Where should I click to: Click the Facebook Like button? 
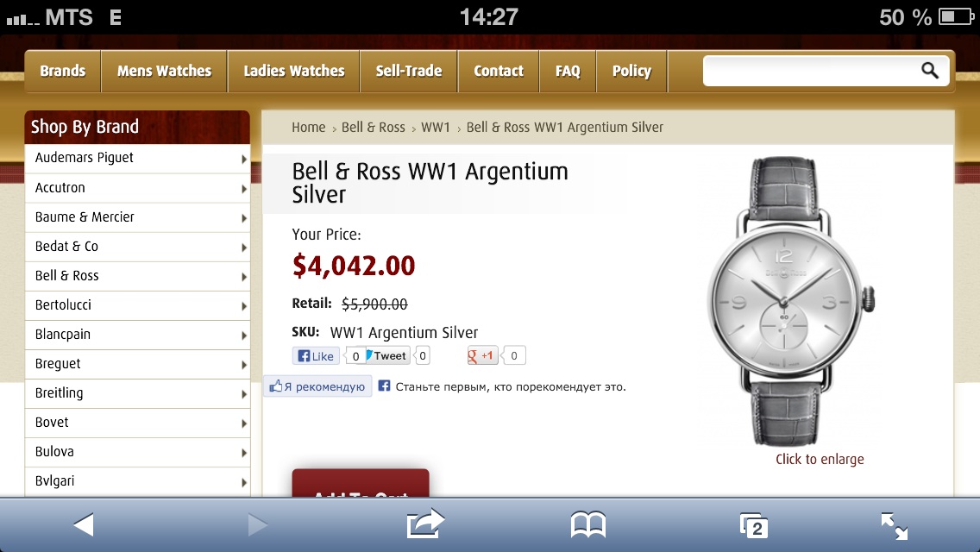point(316,355)
